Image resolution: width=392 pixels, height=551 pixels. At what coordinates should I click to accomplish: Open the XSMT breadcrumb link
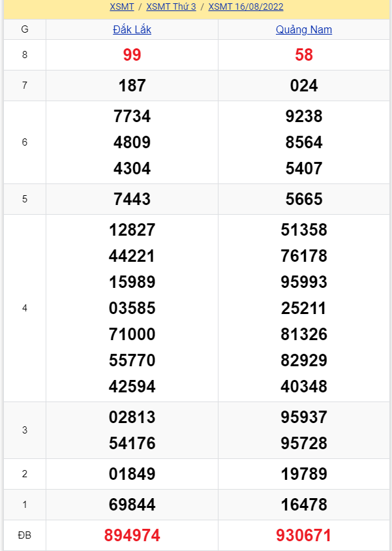point(122,7)
